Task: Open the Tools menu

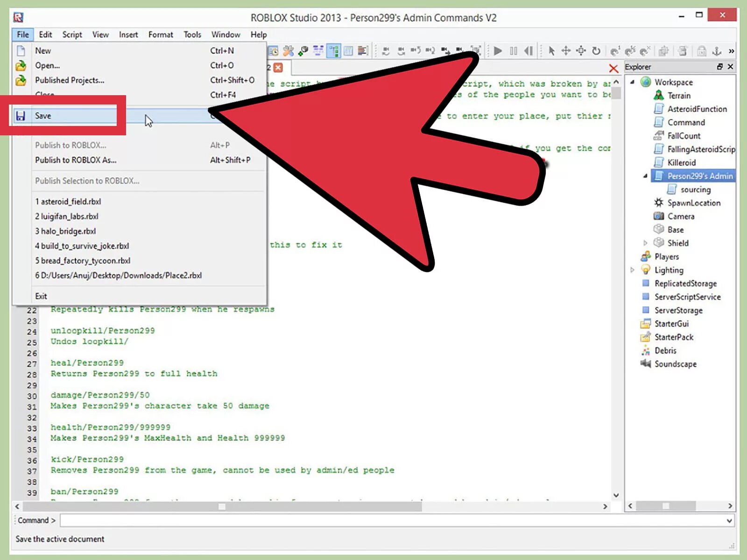Action: click(x=192, y=35)
